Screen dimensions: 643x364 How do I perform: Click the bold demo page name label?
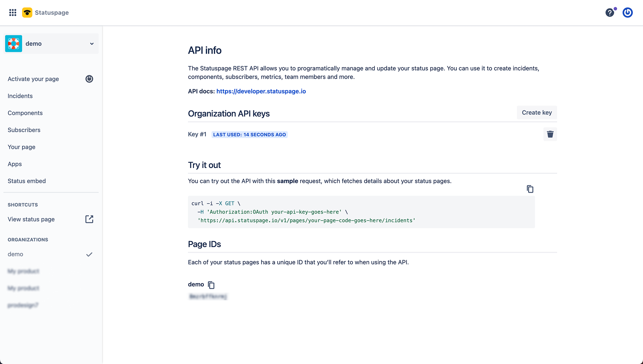[196, 284]
